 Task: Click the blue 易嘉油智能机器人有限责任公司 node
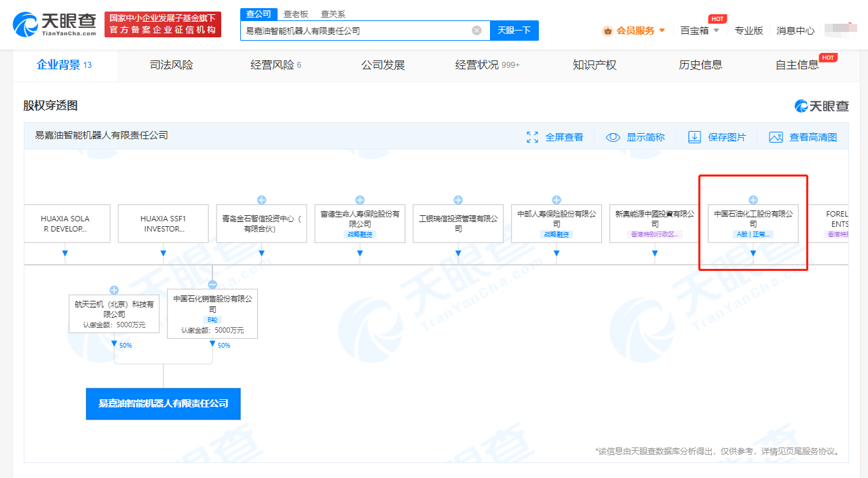pyautogui.click(x=163, y=403)
